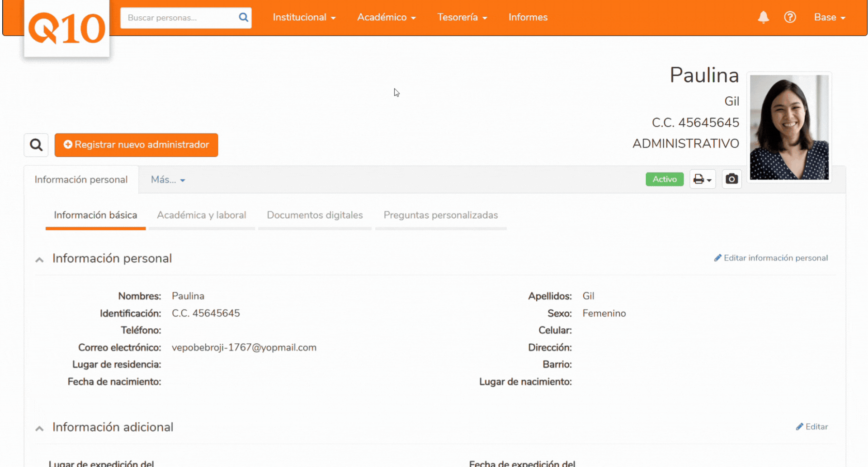The height and width of the screenshot is (467, 868).
Task: Click Editar link in Información adicional
Action: tap(812, 427)
